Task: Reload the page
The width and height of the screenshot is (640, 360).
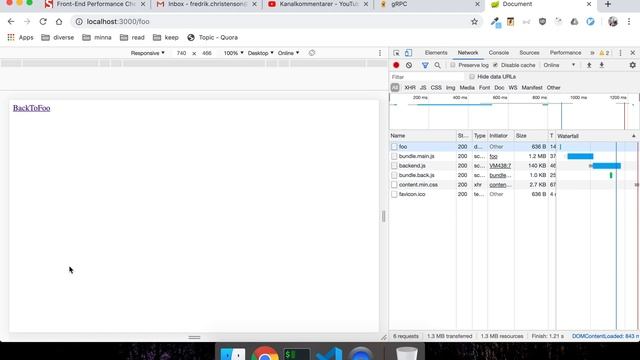Action: click(x=43, y=22)
